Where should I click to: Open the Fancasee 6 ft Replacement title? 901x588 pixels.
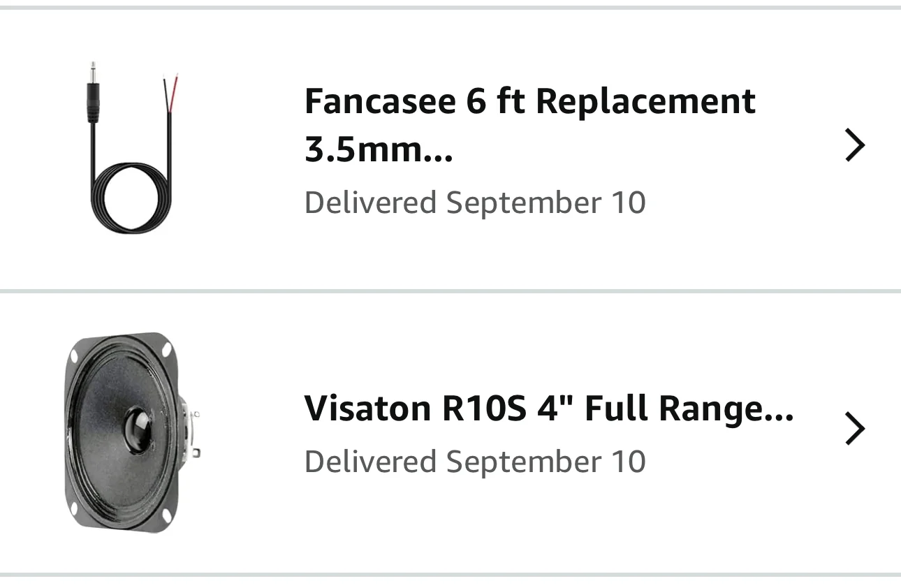(530, 125)
